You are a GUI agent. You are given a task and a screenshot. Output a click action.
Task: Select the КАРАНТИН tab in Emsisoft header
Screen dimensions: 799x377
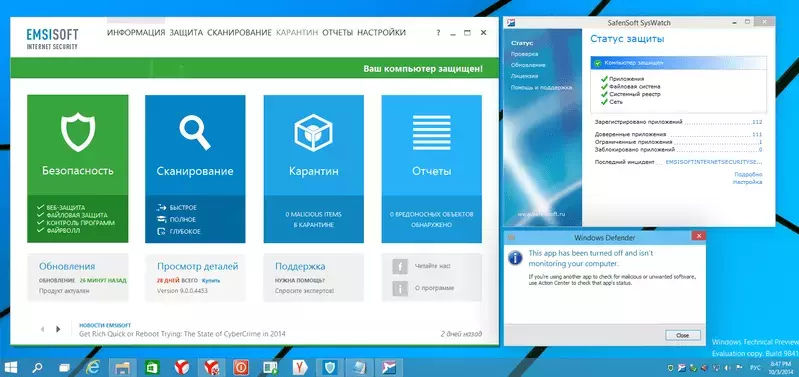pos(297,33)
